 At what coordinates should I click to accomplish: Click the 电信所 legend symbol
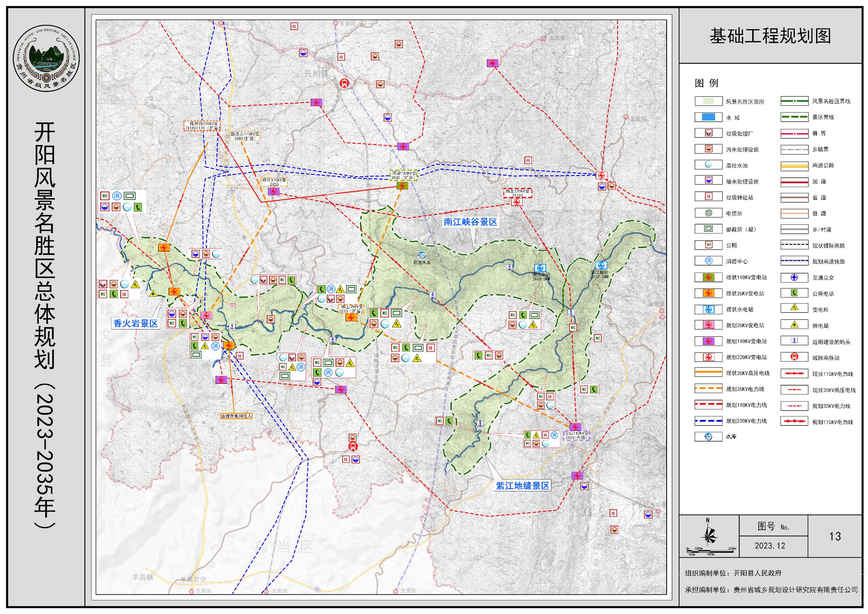pyautogui.click(x=708, y=213)
